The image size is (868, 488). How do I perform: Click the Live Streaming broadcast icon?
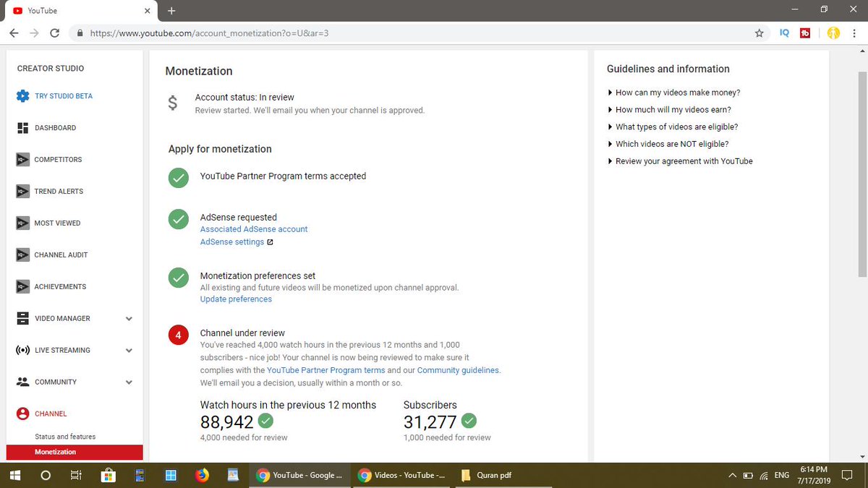click(22, 351)
